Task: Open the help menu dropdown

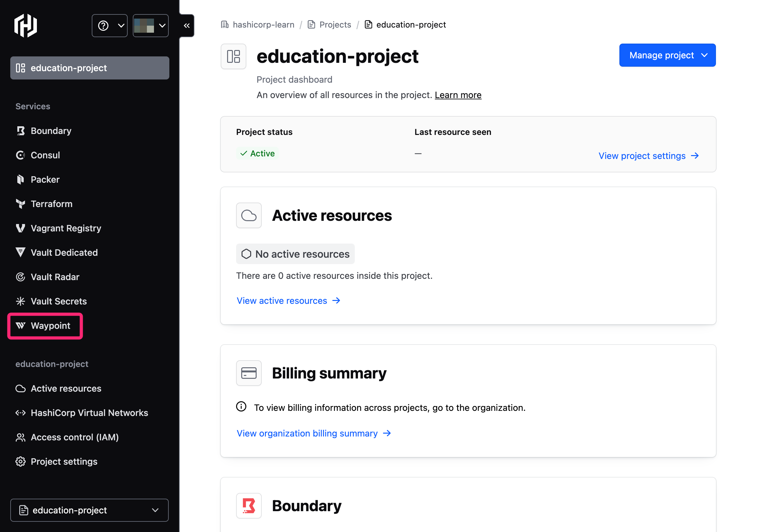Action: tap(109, 26)
